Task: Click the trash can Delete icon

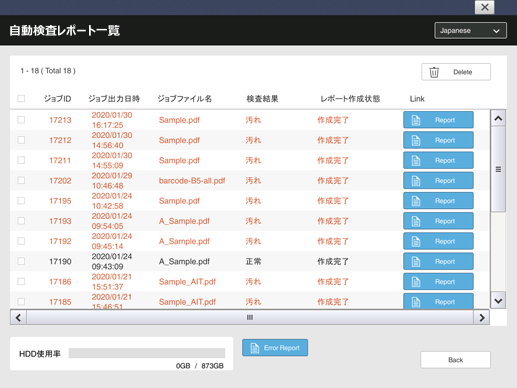Action: pos(434,72)
